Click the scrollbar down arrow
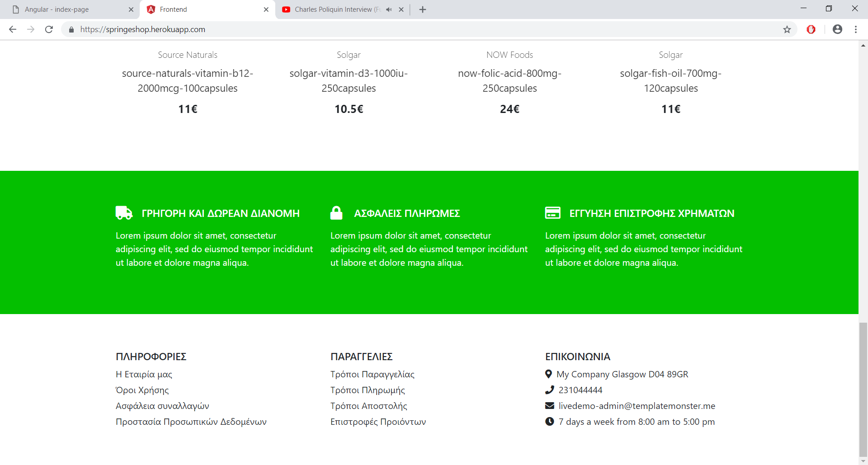868x465 pixels. 863,461
